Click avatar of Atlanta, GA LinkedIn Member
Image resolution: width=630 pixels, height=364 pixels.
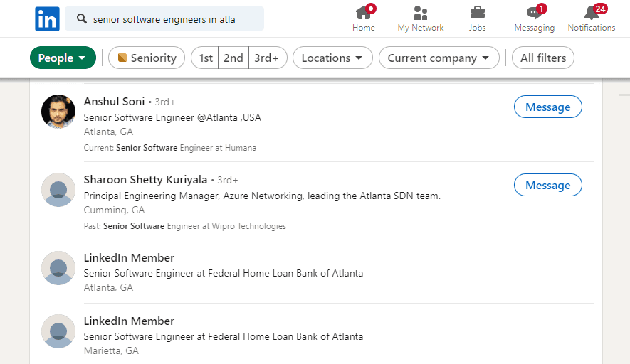[58, 268]
